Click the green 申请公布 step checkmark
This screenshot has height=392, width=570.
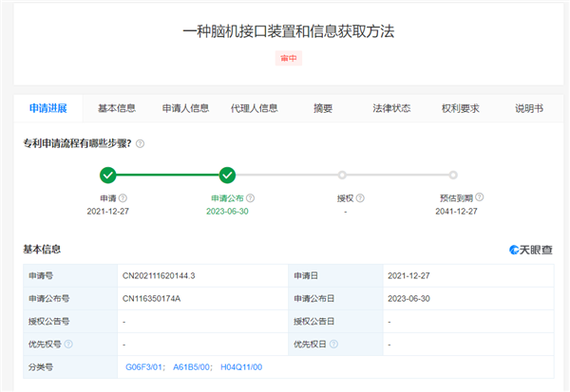point(227,175)
